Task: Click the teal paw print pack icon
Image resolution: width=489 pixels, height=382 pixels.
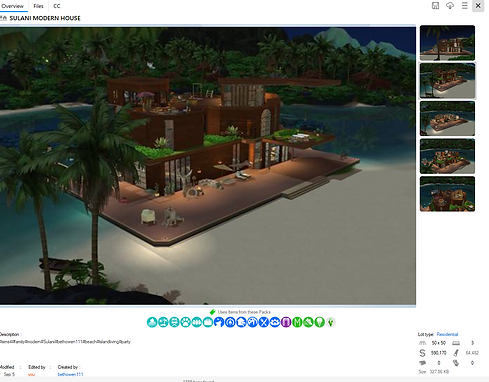Action: coord(186,322)
